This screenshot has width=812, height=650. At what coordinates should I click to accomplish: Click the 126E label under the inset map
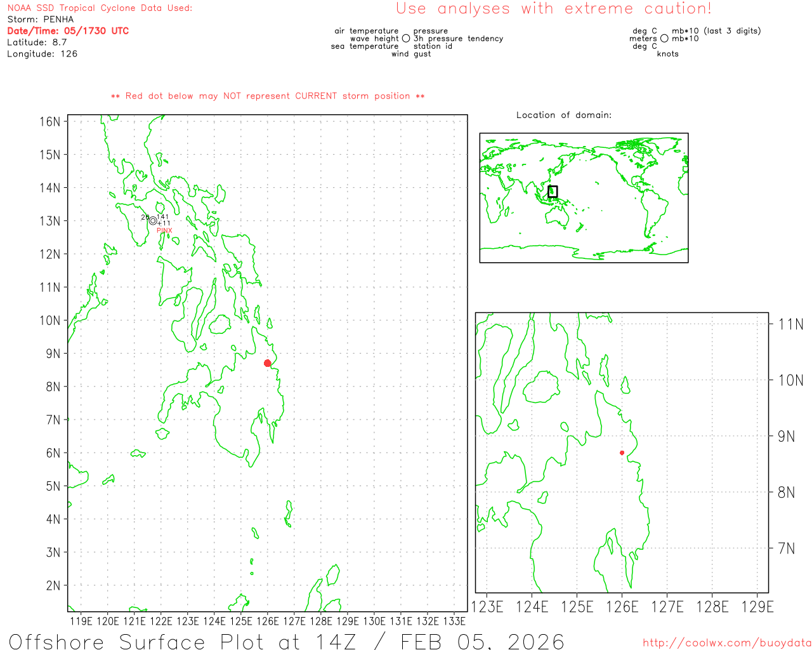(622, 607)
